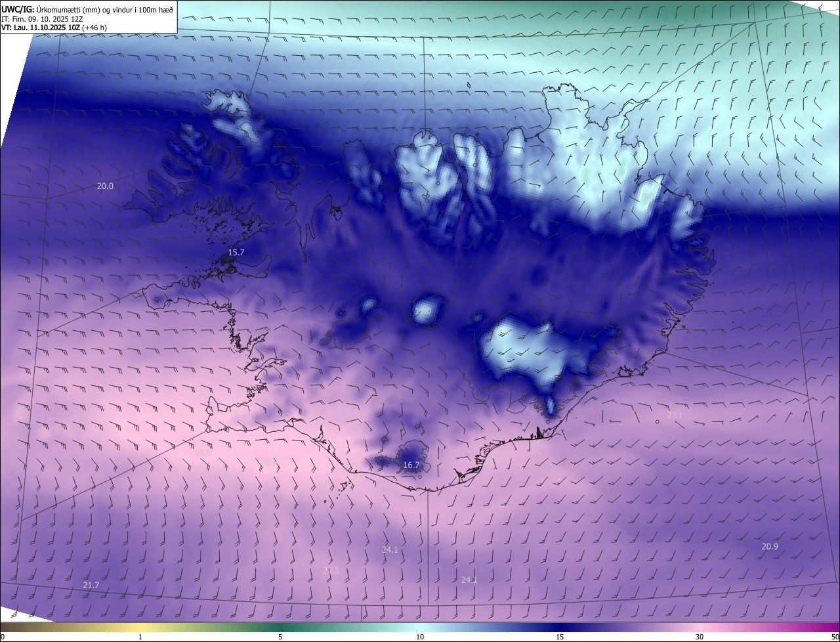
Task: Click the 21.7 value label on the map
Action: (91, 585)
